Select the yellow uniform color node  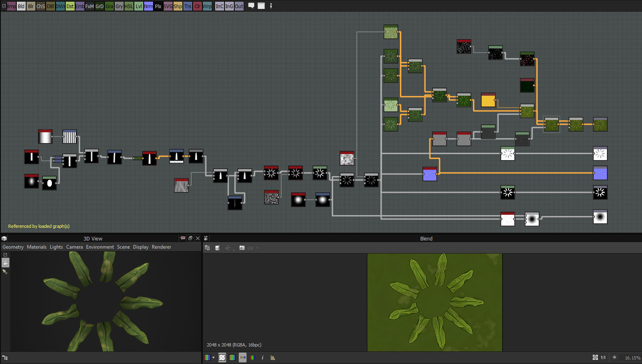(x=488, y=100)
